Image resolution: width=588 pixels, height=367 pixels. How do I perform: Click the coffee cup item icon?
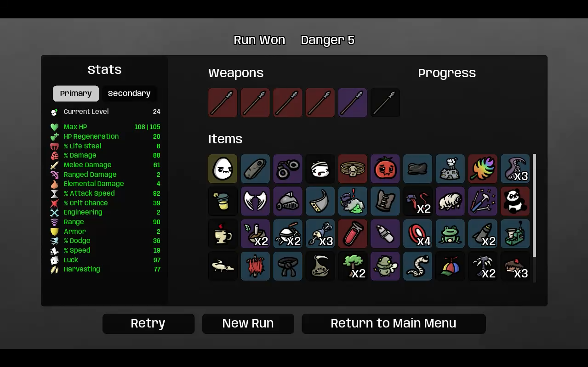point(223,234)
